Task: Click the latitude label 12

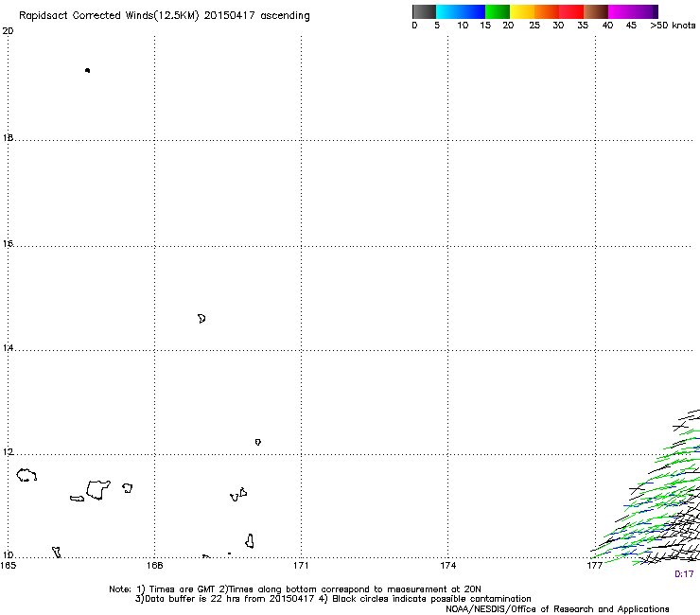Action: pyautogui.click(x=8, y=452)
